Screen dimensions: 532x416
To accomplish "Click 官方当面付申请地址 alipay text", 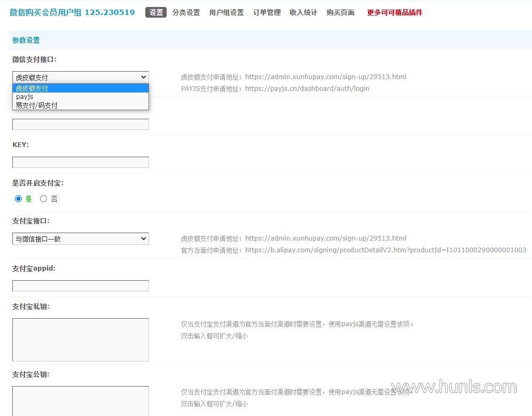I will pyautogui.click(x=354, y=250).
